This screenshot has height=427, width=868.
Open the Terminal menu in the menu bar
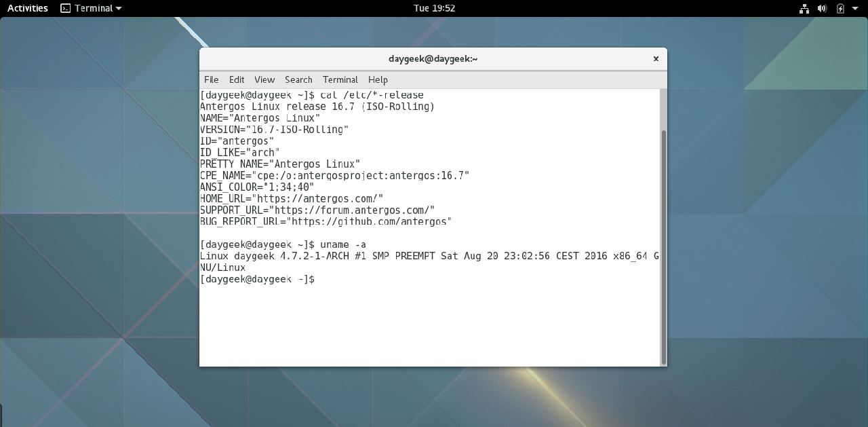click(340, 79)
